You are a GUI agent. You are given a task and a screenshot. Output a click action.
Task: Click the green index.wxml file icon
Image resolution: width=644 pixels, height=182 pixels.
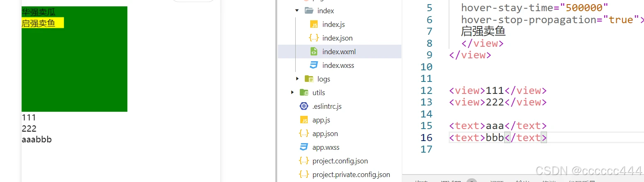click(x=314, y=52)
